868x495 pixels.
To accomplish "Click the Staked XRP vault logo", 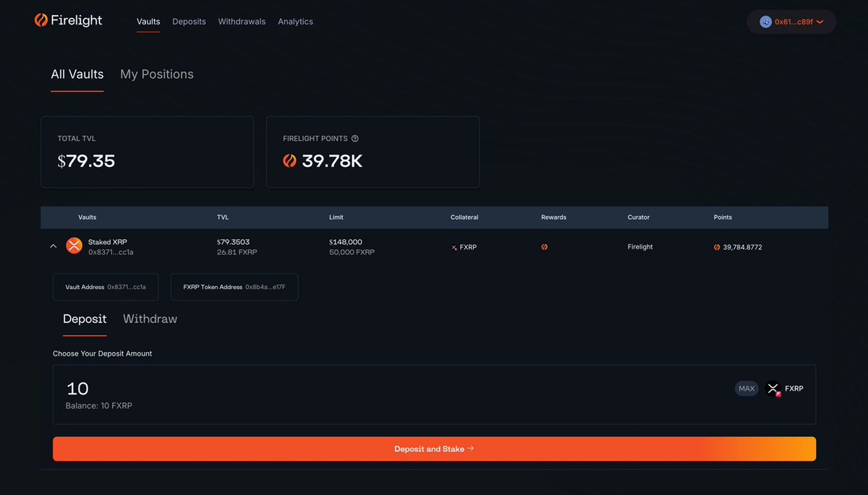I will pyautogui.click(x=74, y=246).
